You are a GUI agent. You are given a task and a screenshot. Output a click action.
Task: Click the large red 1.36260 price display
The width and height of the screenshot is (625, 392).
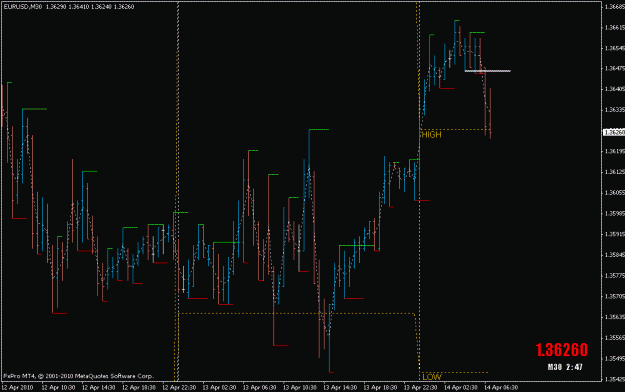click(562, 350)
